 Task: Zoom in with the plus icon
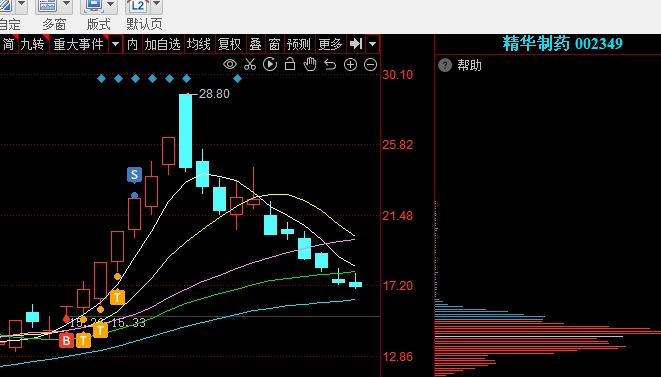pos(350,65)
